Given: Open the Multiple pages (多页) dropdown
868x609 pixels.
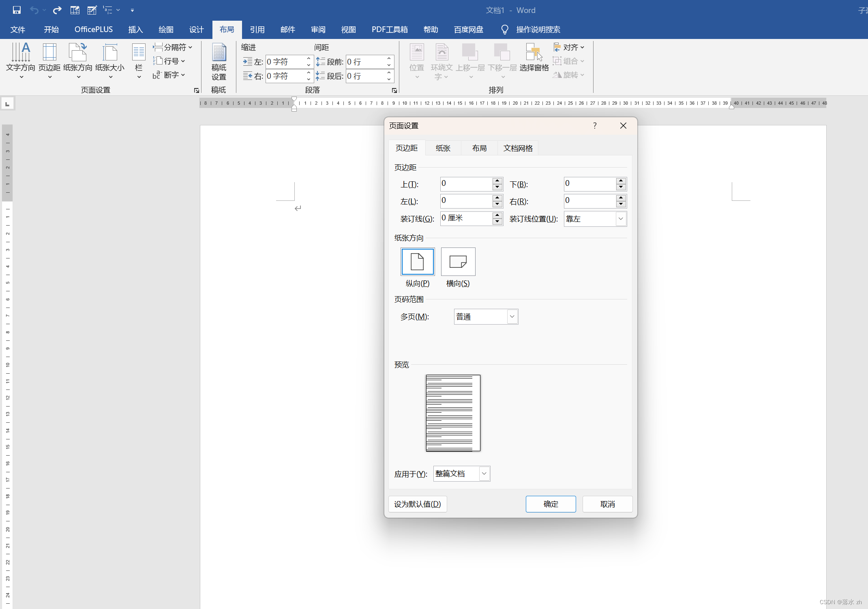Looking at the screenshot, I should 512,316.
